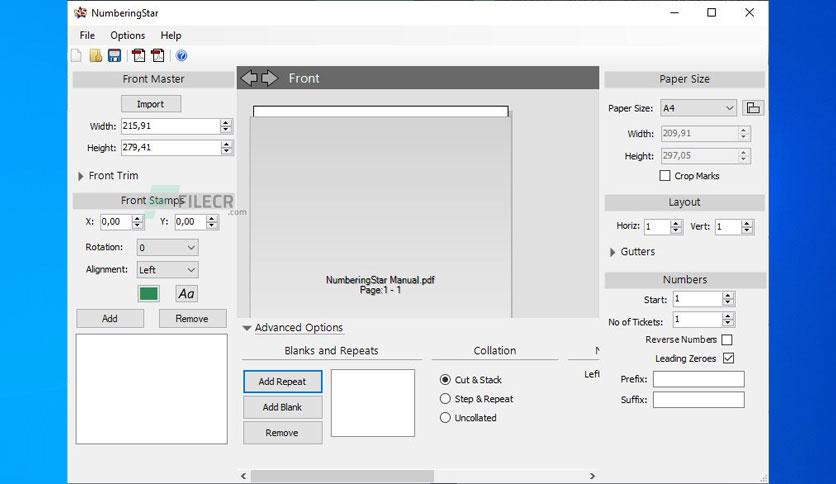The image size is (836, 484).
Task: Click the PDF icon beside the Save icon
Action: click(x=139, y=55)
